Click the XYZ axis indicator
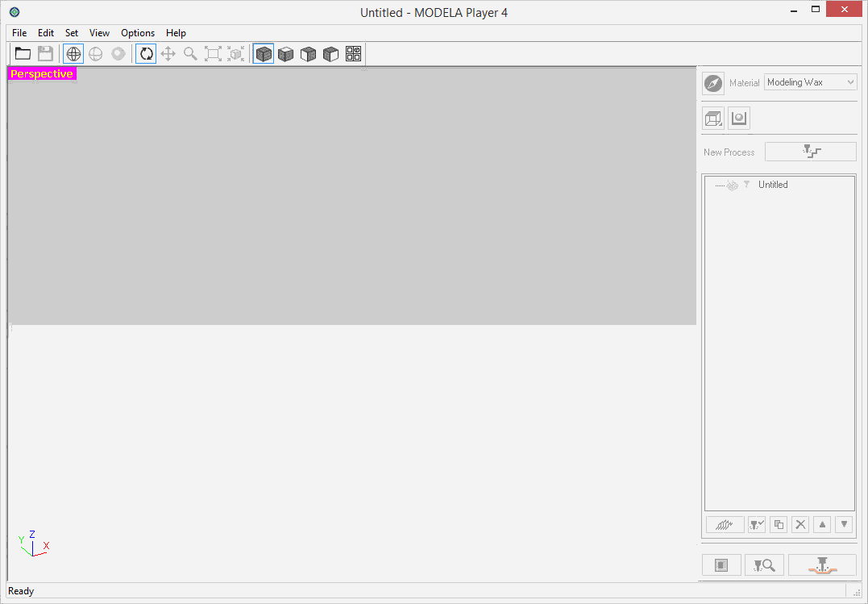The width and height of the screenshot is (868, 604). (x=34, y=543)
